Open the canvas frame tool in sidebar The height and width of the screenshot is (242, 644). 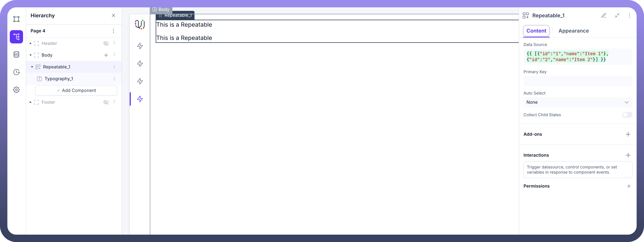tap(17, 19)
